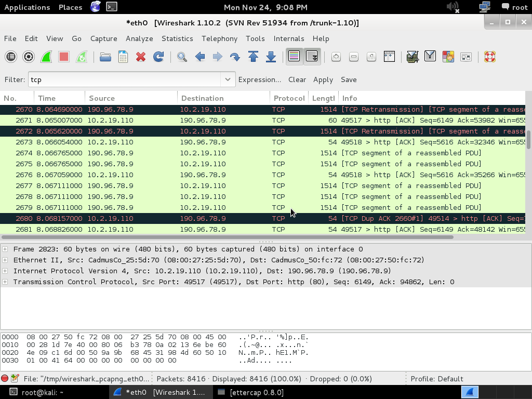
Task: Open the Analyze menu
Action: coord(139,38)
